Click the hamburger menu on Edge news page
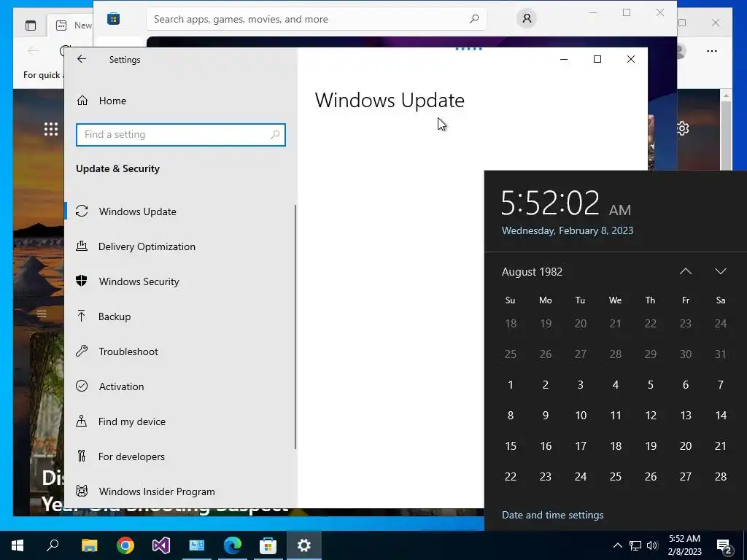 coord(42,314)
